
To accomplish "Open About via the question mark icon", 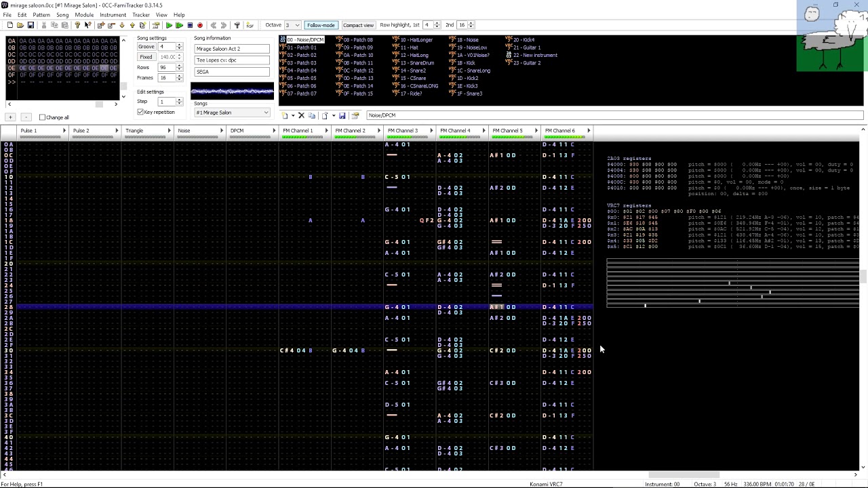I will [x=77, y=25].
